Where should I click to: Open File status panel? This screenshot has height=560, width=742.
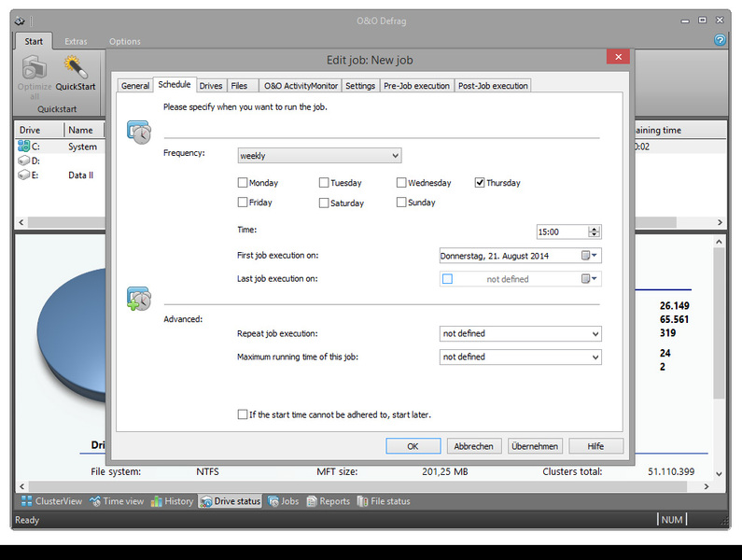[384, 501]
